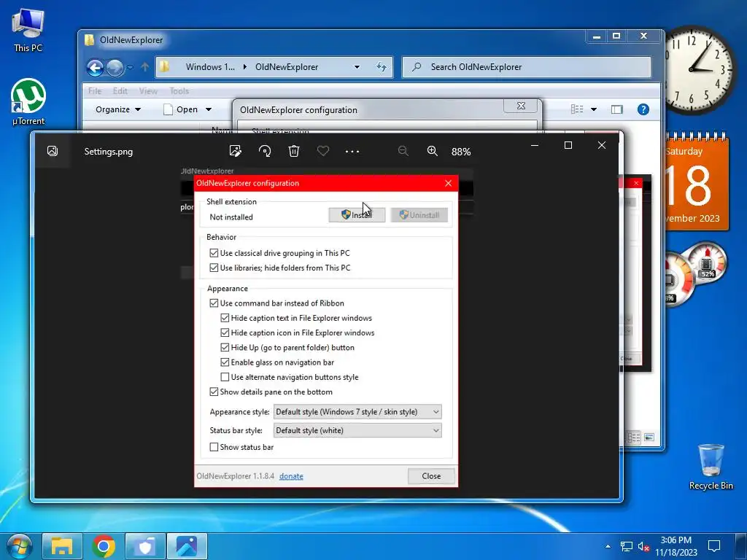Screen dimensions: 747x560
Task: Open the Recycle Bin on desktop
Action: pyautogui.click(x=711, y=467)
